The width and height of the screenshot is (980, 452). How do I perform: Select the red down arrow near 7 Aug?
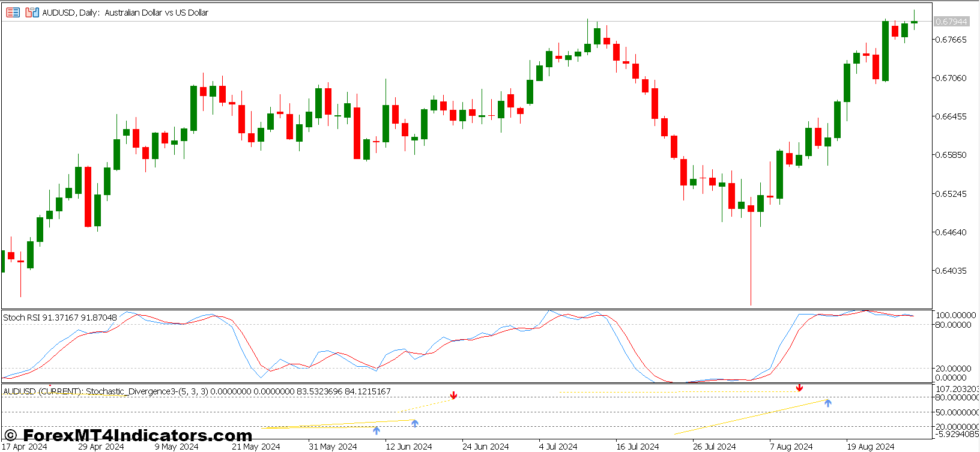[x=799, y=388]
